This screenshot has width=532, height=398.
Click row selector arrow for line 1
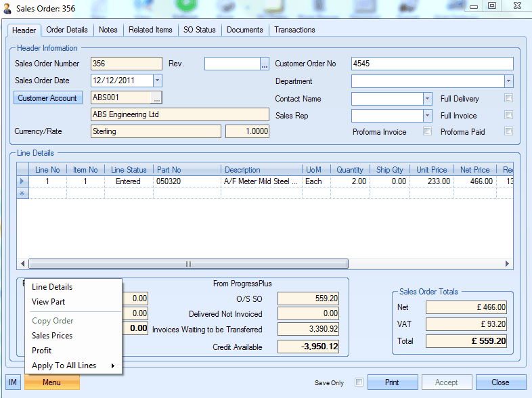point(22,181)
